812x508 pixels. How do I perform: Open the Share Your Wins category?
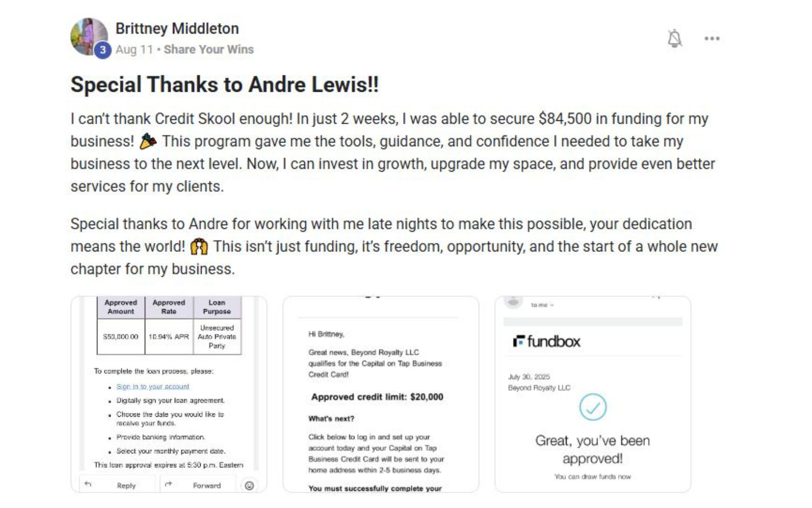tap(209, 49)
